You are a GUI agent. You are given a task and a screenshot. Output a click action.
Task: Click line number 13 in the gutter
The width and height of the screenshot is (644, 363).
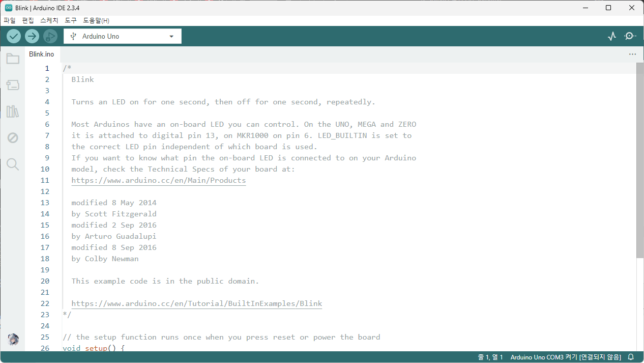pyautogui.click(x=45, y=203)
